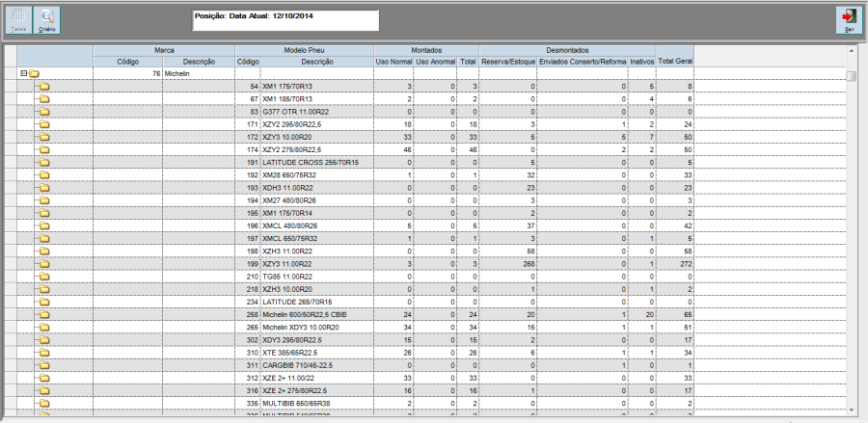
Task: Select Reserva/Estoque value 268
Action: (x=508, y=264)
